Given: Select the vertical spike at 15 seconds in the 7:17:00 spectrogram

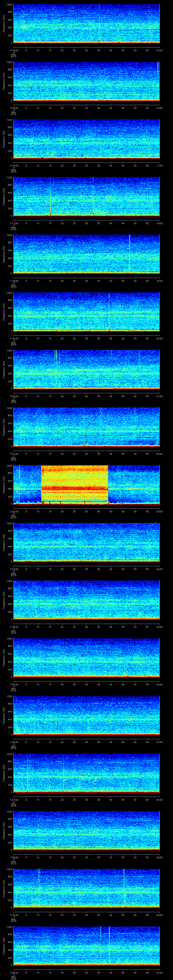Looking at the screenshot, I should [50, 196].
